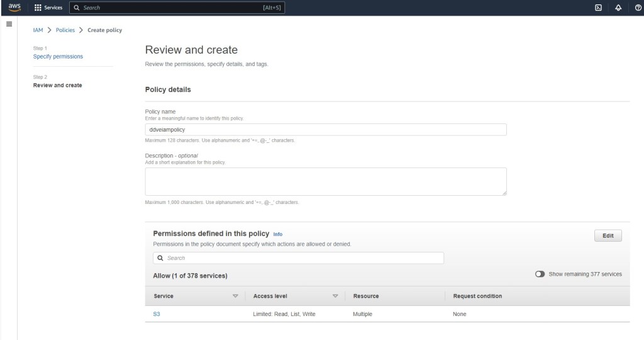Image resolution: width=644 pixels, height=340 pixels.
Task: Open the help question mark menu
Action: (x=638, y=8)
